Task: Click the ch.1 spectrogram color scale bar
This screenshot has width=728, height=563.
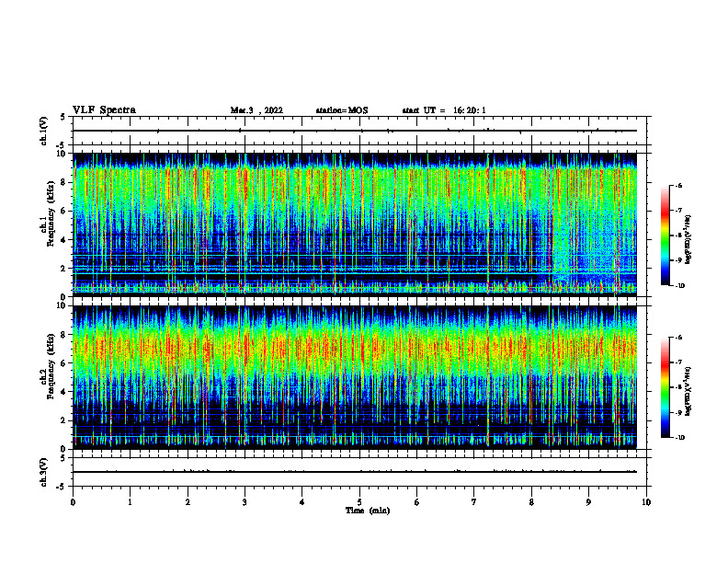Action: tap(665, 236)
